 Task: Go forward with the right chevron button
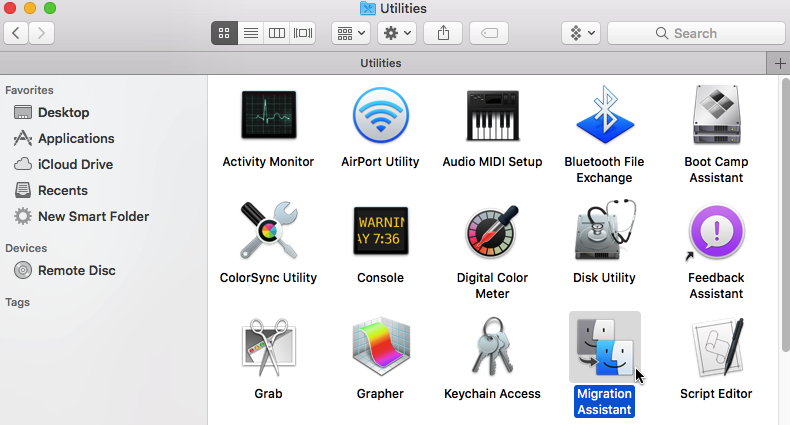41,33
